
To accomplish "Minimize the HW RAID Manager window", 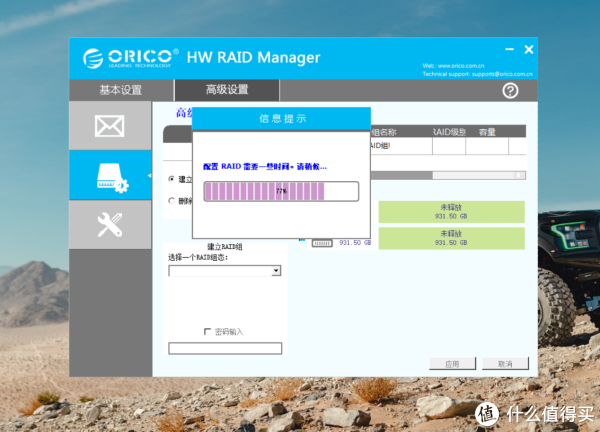I will pos(507,50).
